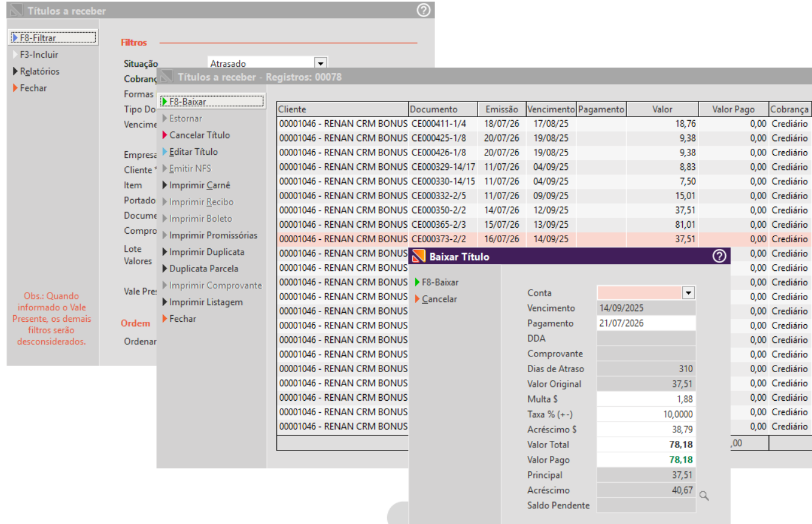The image size is (812, 524).
Task: Select row with document CE000426-1/8
Action: (544, 152)
